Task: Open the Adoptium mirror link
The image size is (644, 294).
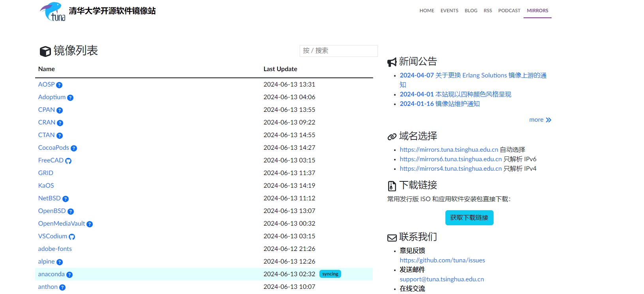Action: [x=52, y=97]
